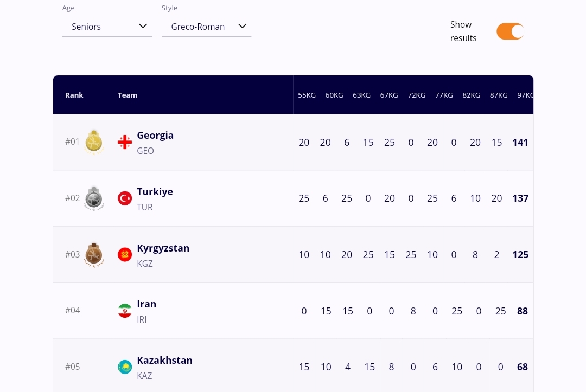Toggle the Show results switch off

pos(509,31)
